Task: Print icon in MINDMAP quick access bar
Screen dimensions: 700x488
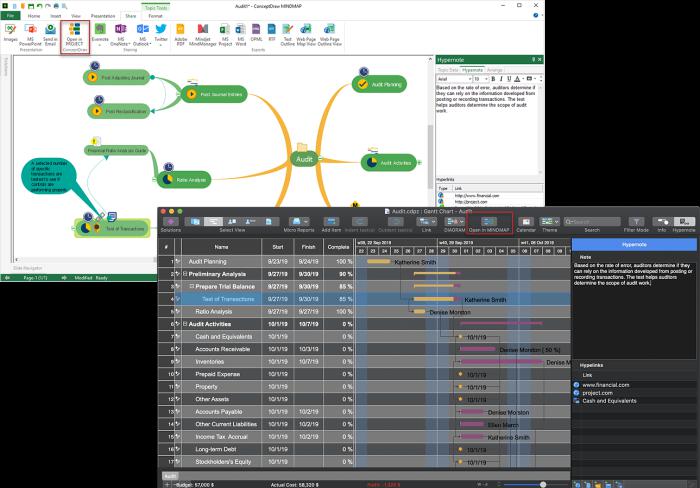Action: click(x=56, y=6)
